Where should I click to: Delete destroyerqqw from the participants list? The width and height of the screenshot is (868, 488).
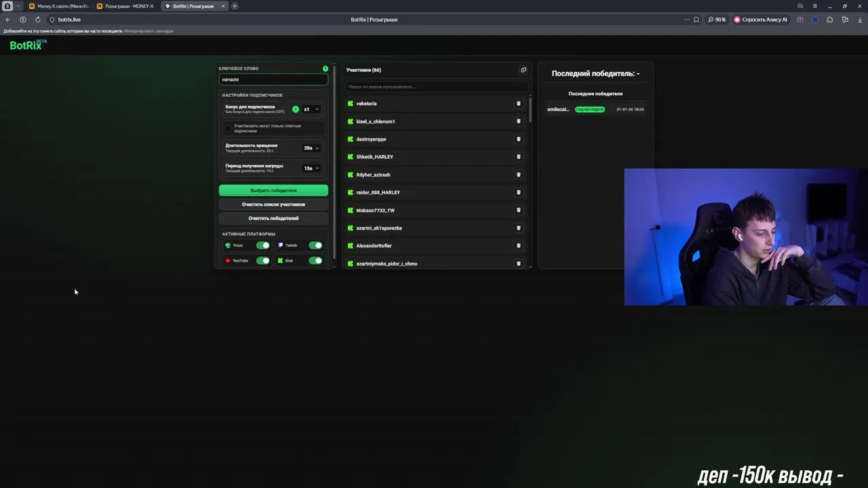pos(519,139)
